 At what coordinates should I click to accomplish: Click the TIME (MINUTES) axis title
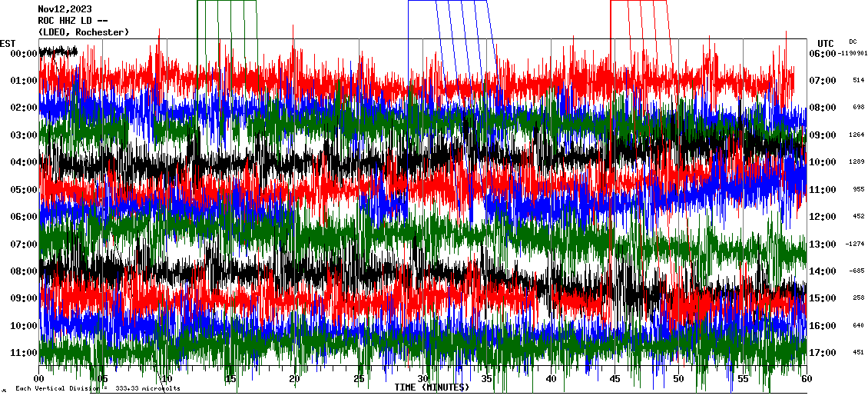431,387
